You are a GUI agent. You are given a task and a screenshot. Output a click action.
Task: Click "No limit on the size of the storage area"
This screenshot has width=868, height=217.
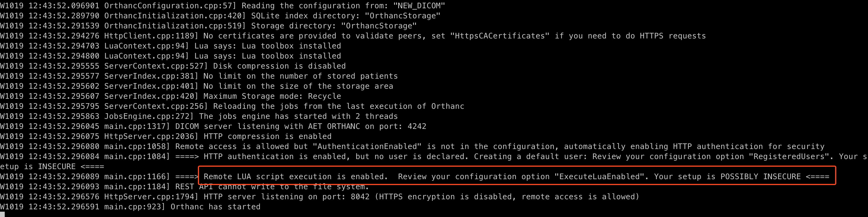tap(298, 86)
